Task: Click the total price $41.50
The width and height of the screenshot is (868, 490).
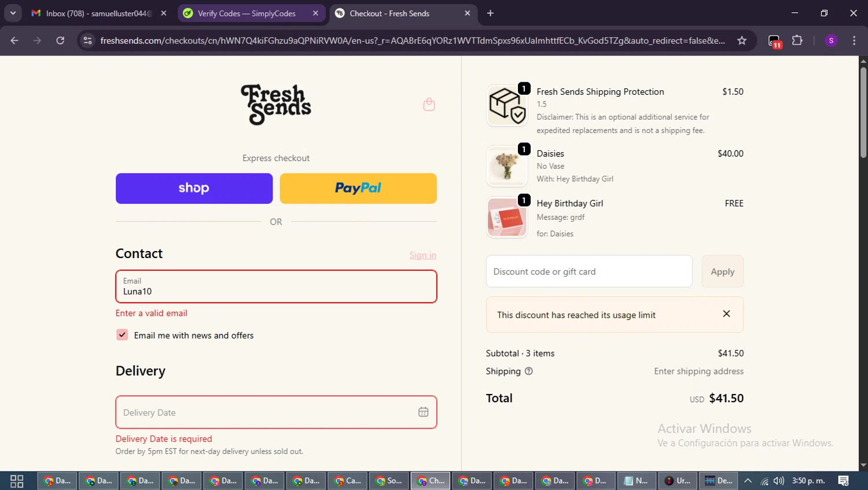Action: pos(726,399)
